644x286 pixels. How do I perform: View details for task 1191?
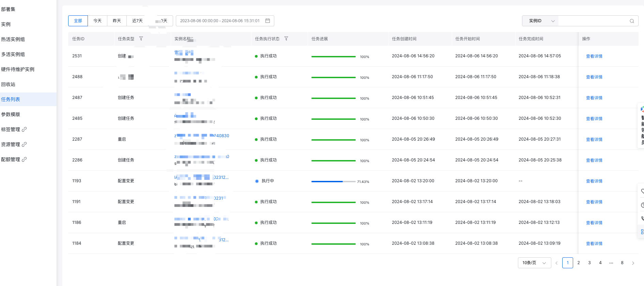pos(594,202)
